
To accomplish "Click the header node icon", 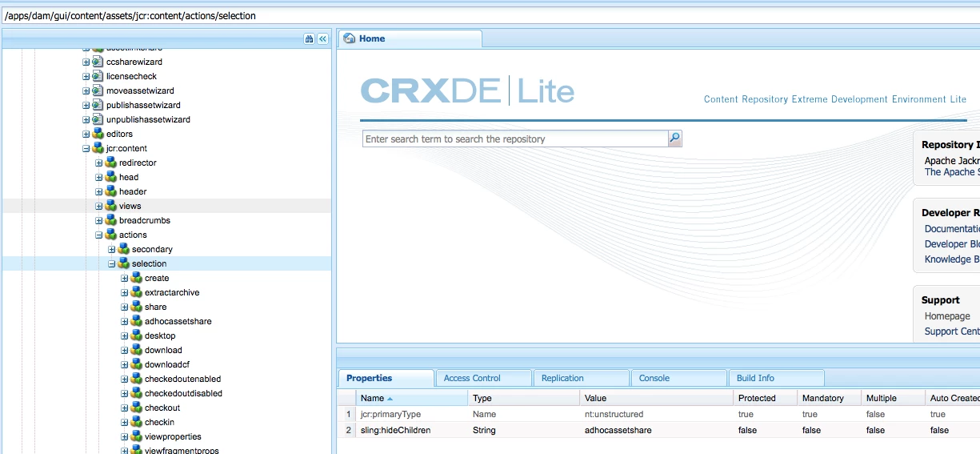I will [x=110, y=191].
